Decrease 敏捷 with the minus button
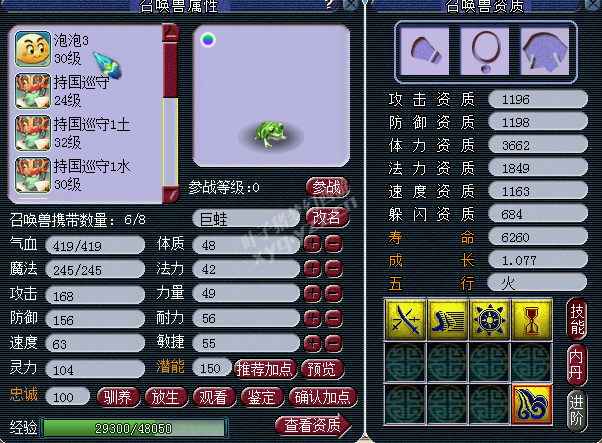 (333, 343)
